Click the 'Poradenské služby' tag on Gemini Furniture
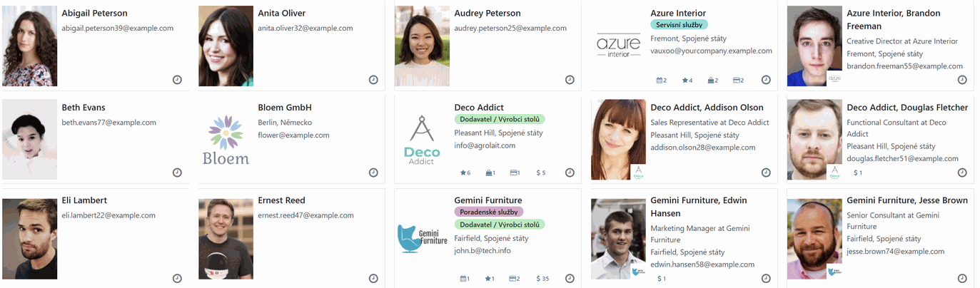 [488, 212]
